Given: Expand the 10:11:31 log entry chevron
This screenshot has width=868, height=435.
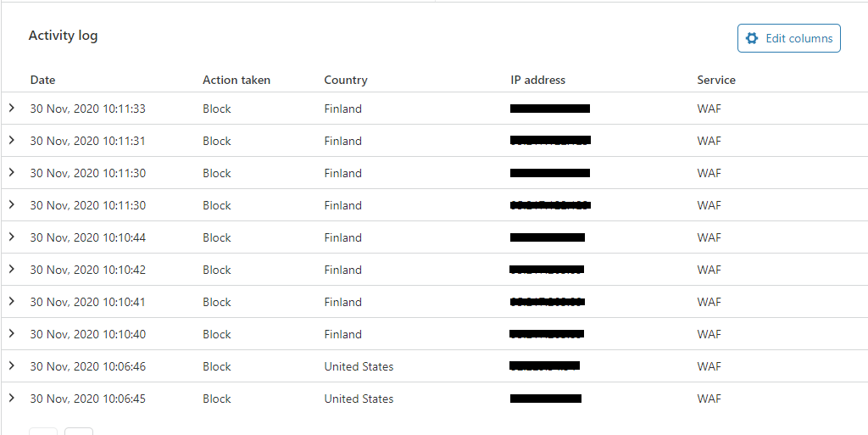Looking at the screenshot, I should point(12,140).
